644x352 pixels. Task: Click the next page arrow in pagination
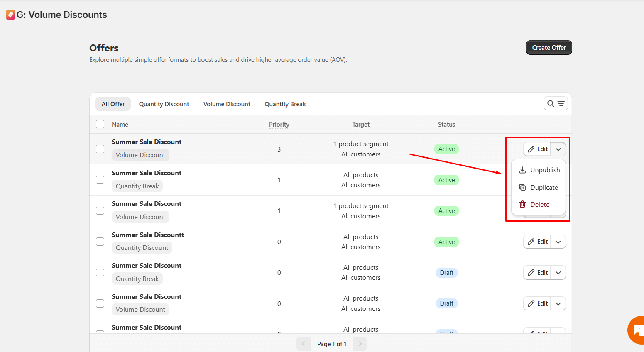(x=360, y=344)
